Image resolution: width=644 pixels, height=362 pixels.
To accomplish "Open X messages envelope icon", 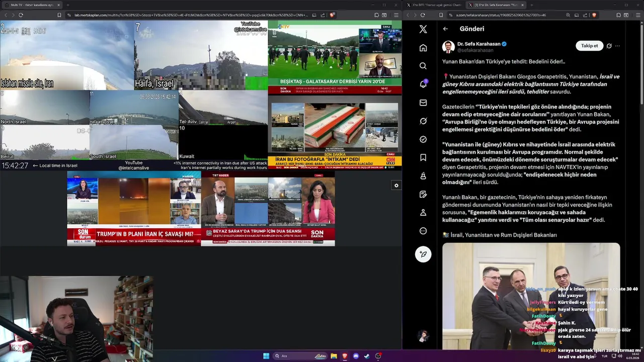I will (423, 103).
